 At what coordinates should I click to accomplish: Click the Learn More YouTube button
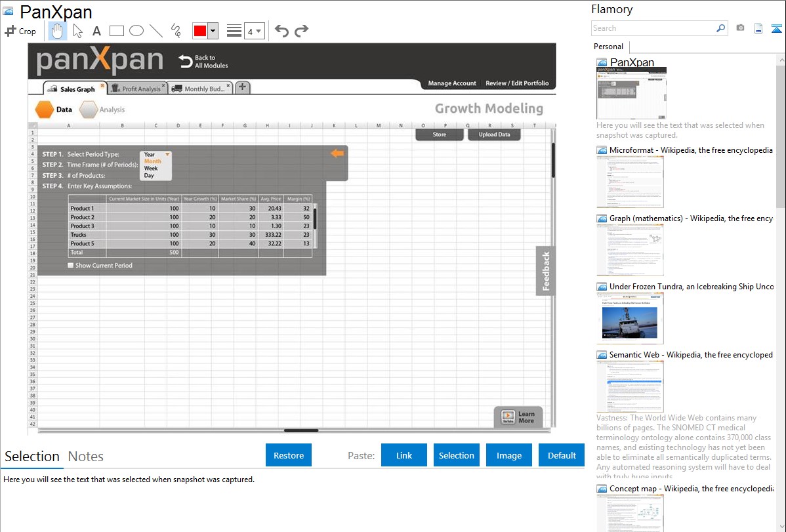tap(518, 417)
